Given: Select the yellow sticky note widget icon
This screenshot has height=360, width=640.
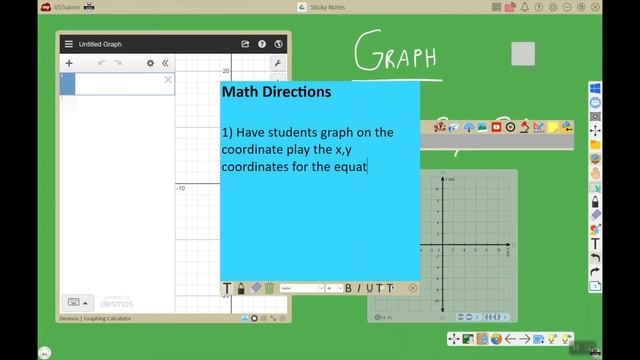Looking at the screenshot, I should (553, 127).
